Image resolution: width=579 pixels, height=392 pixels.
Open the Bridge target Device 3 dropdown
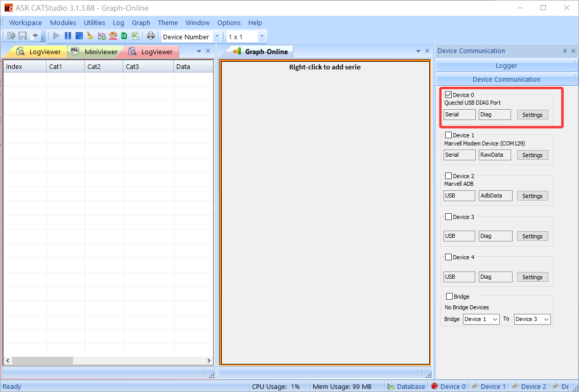(x=546, y=319)
